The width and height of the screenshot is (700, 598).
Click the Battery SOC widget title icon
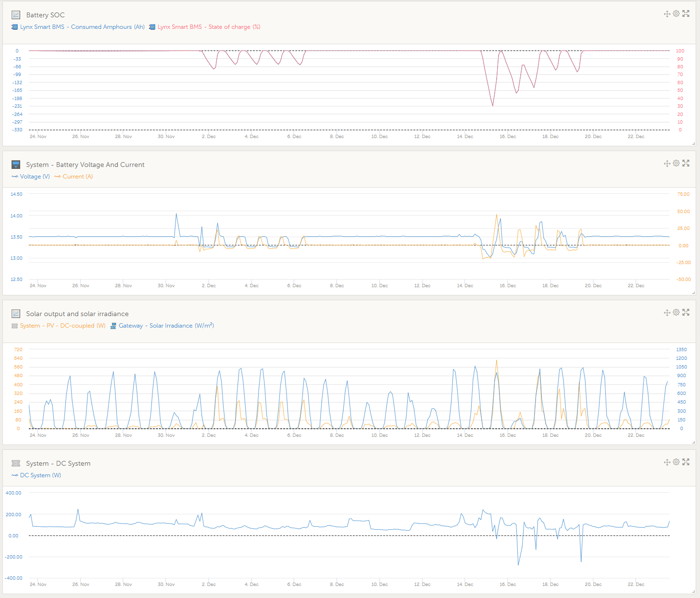(16, 15)
